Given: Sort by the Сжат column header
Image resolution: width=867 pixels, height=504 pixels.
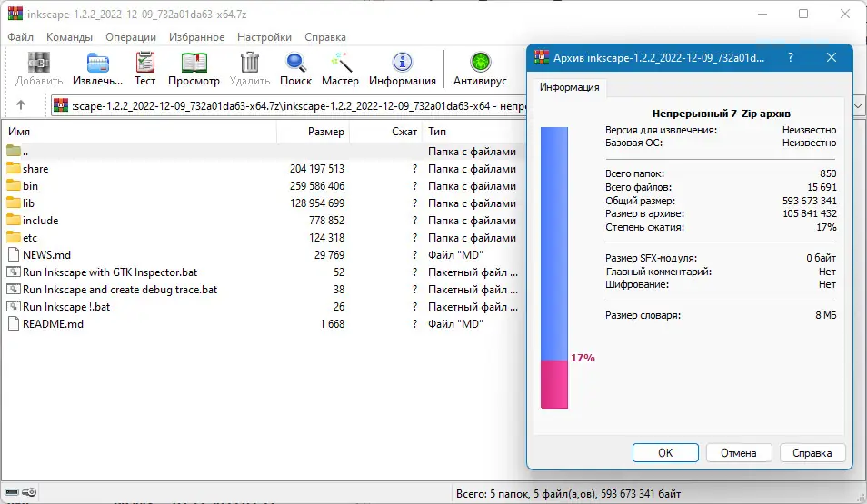Looking at the screenshot, I should (x=386, y=132).
